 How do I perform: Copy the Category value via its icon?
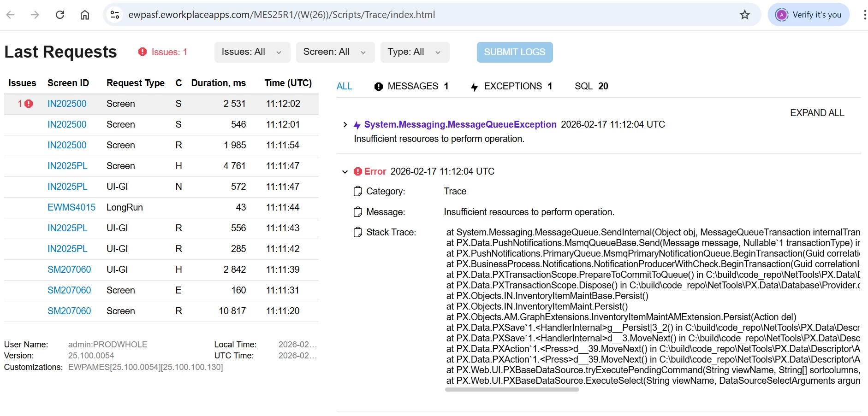pyautogui.click(x=358, y=191)
